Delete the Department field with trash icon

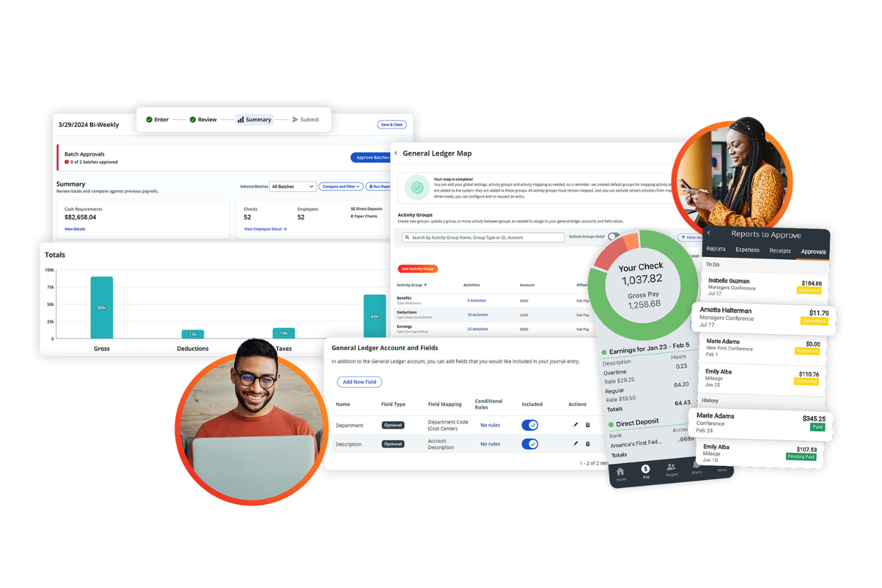pyautogui.click(x=588, y=425)
